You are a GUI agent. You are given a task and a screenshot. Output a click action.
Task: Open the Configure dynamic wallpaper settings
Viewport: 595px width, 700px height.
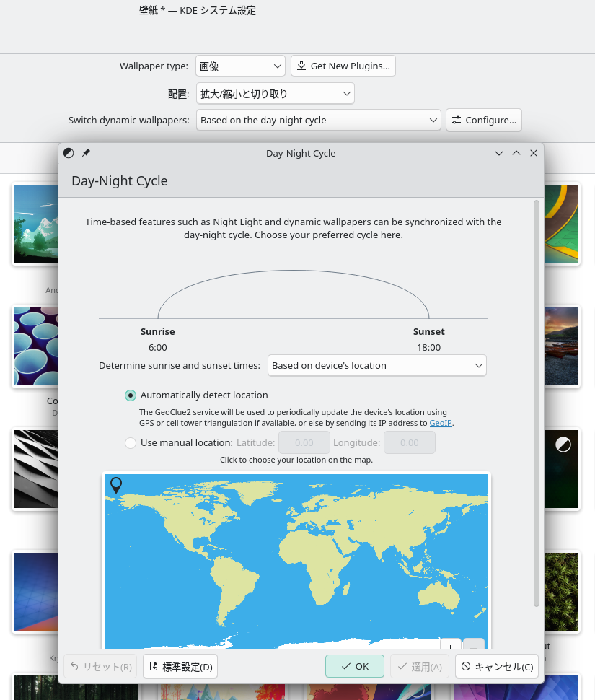click(483, 120)
